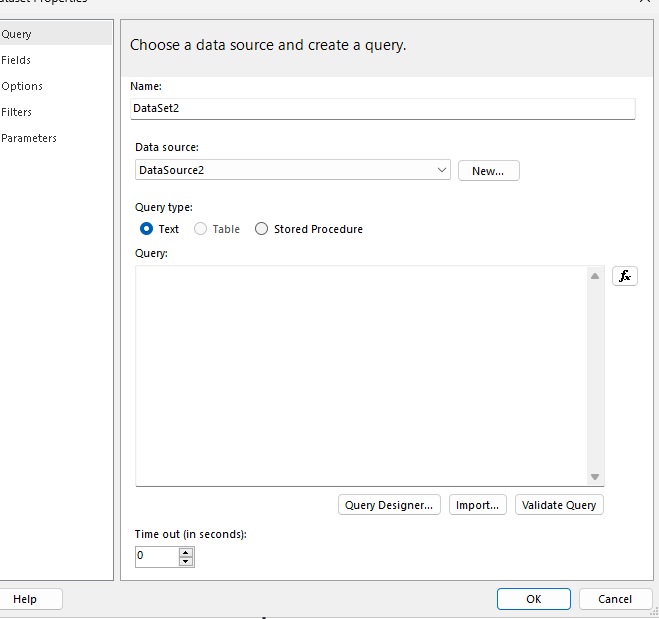Click the New... data source button

488,171
